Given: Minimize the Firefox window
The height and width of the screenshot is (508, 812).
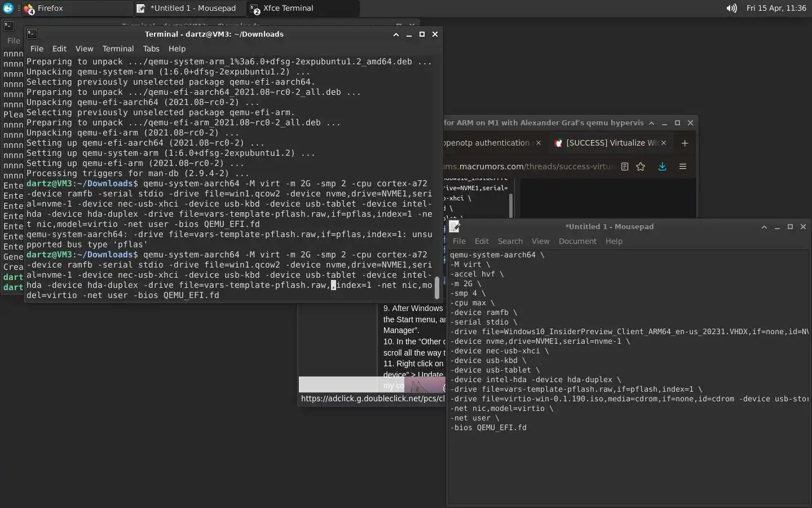Looking at the screenshot, I should tap(664, 122).
